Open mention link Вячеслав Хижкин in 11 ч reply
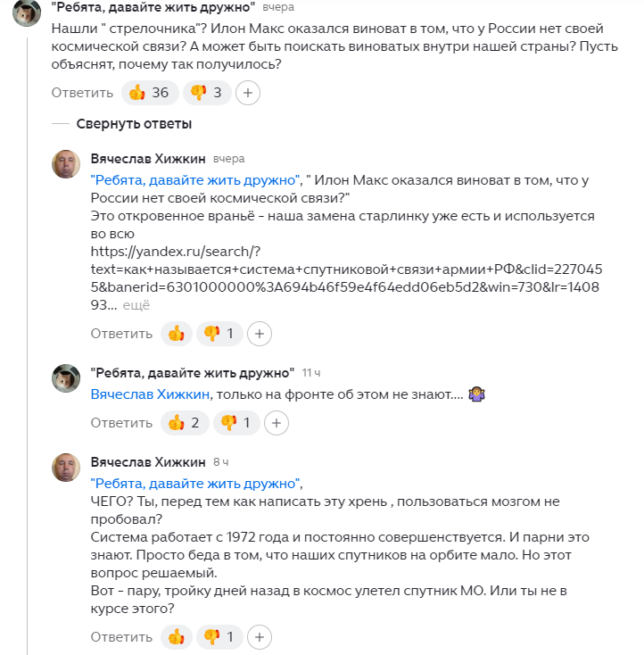 pyautogui.click(x=150, y=394)
